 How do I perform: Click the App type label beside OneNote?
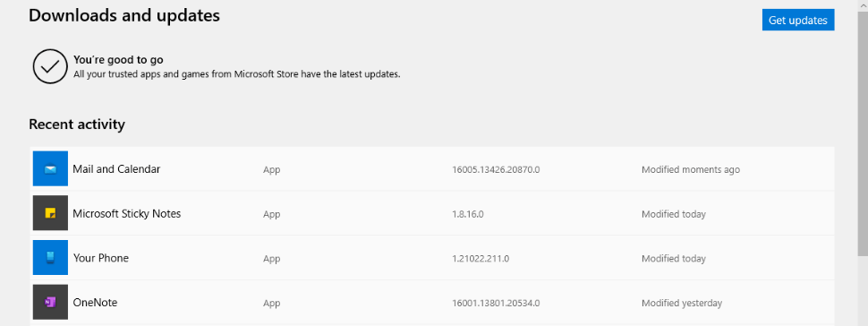pos(271,304)
